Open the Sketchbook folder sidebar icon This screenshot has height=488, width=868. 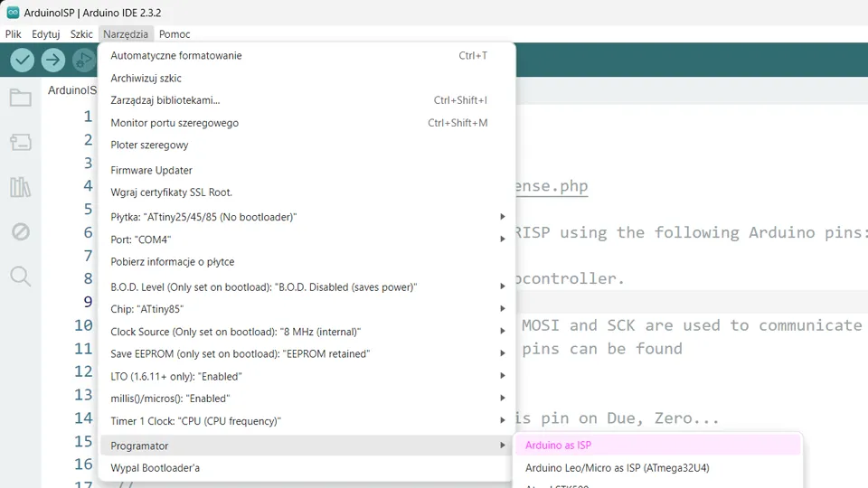tap(20, 98)
